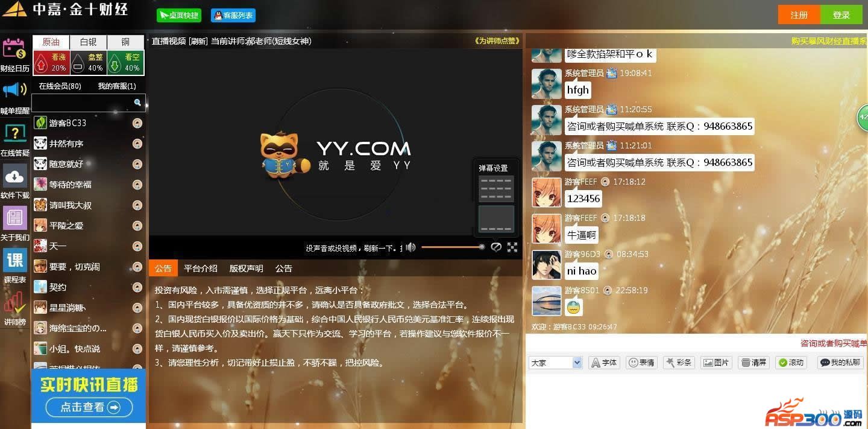
Task: Open the 讲师榜 lecturer ranking icon
Action: pos(14,302)
